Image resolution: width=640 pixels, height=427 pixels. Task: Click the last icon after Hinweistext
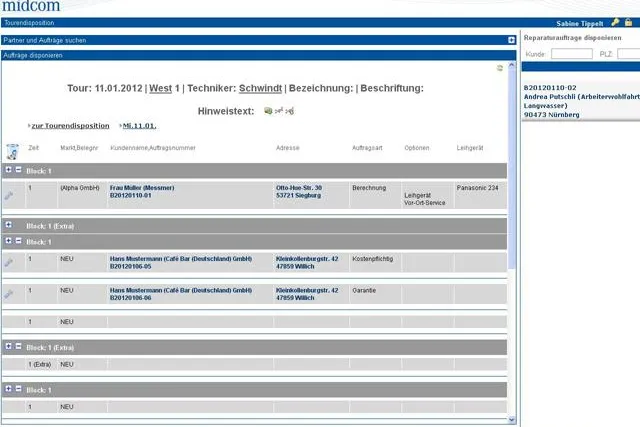[289, 111]
